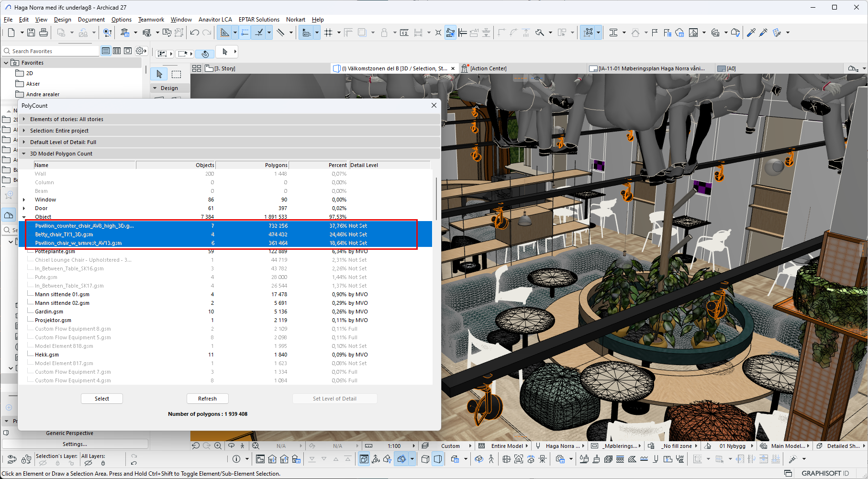This screenshot has width=868, height=479.
Task: Pick up parameters with eyedropper icon
Action: (751, 33)
